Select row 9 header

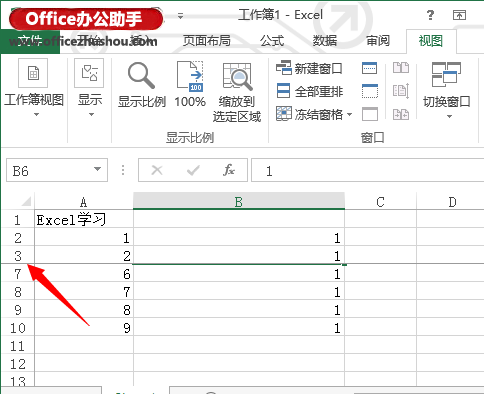tap(18, 310)
